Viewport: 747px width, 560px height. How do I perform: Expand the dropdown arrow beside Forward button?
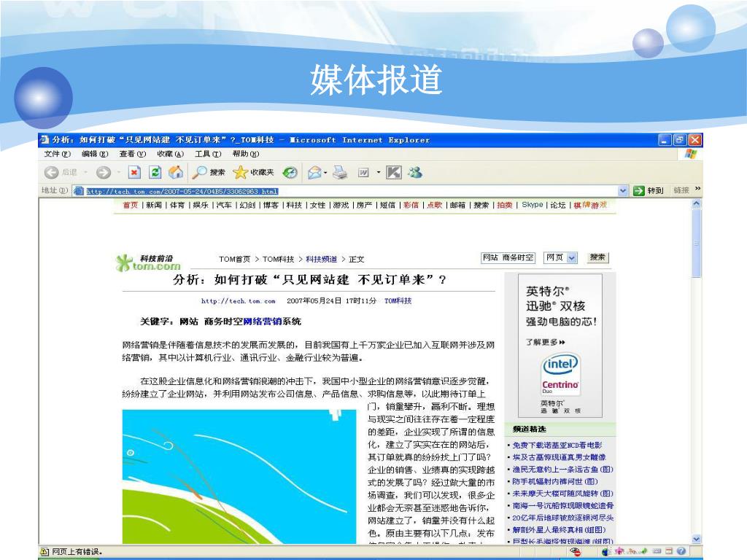click(x=119, y=172)
